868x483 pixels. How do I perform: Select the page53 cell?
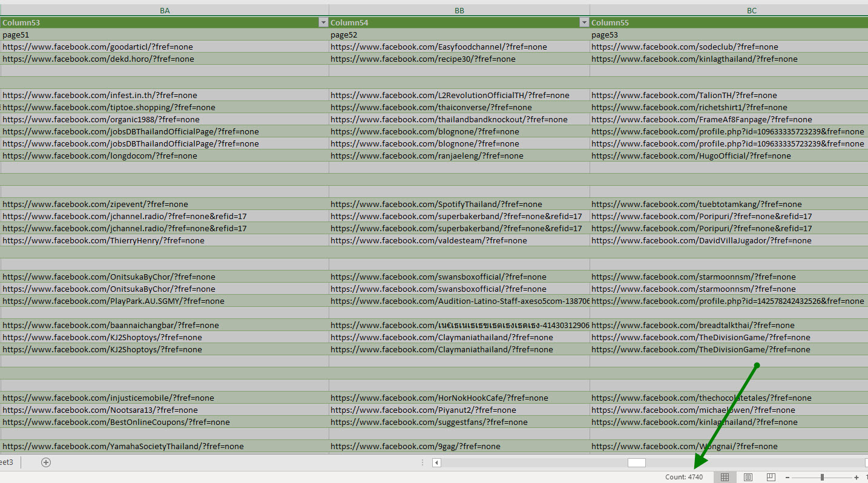tap(729, 34)
